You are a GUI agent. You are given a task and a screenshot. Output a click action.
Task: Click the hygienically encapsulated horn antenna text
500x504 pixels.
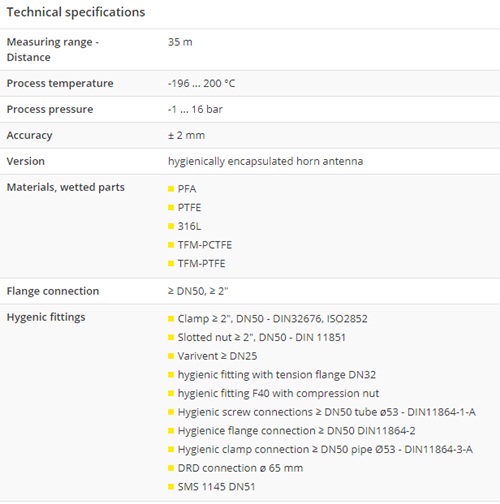265,161
